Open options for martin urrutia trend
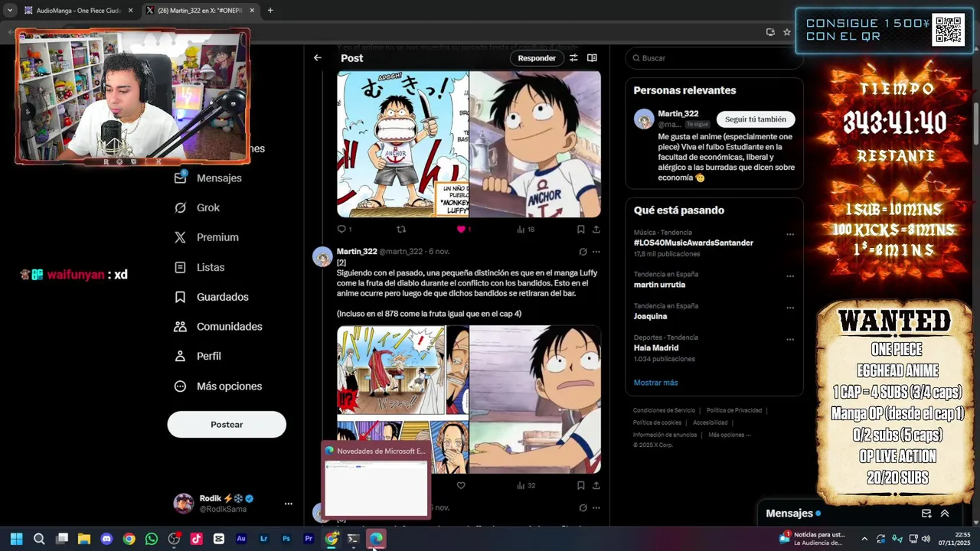 click(790, 276)
